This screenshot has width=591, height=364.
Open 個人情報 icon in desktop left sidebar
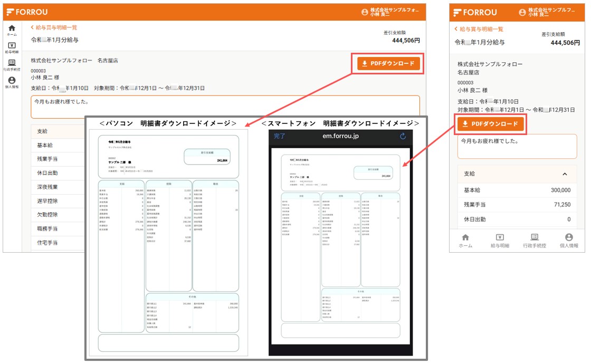[12, 82]
